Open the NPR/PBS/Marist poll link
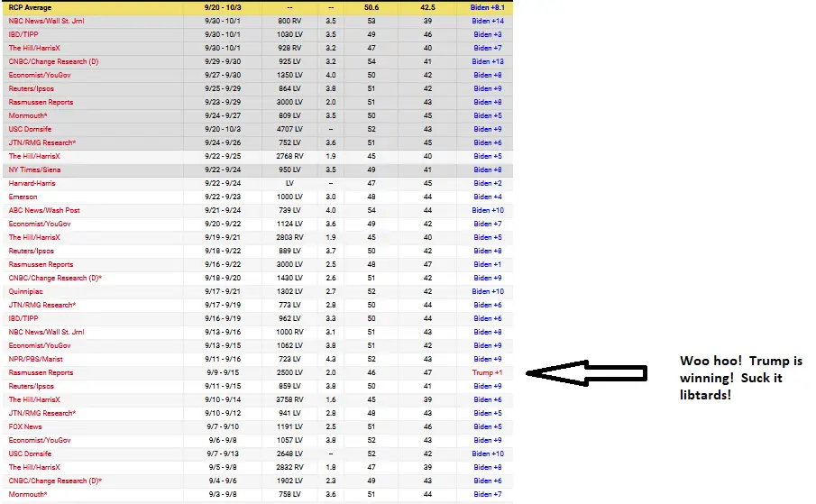Screen dimensions: 816x504 [36, 359]
